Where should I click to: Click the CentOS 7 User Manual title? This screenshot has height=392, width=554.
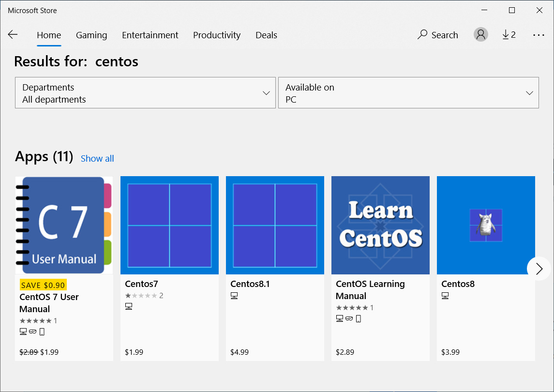(x=49, y=303)
